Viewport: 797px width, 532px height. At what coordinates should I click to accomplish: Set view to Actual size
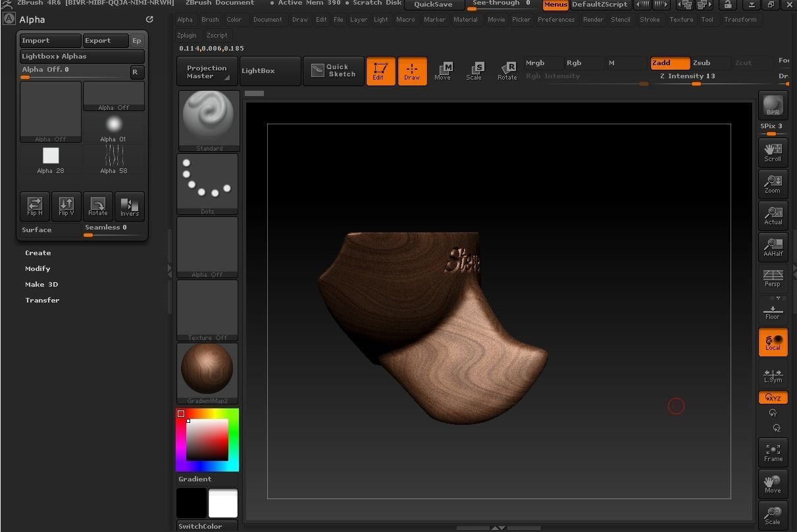[773, 216]
